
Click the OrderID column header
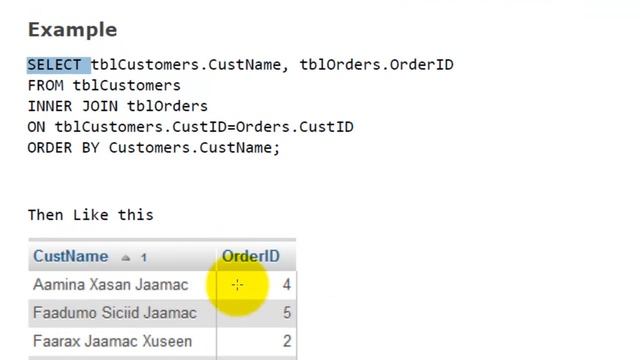[251, 256]
